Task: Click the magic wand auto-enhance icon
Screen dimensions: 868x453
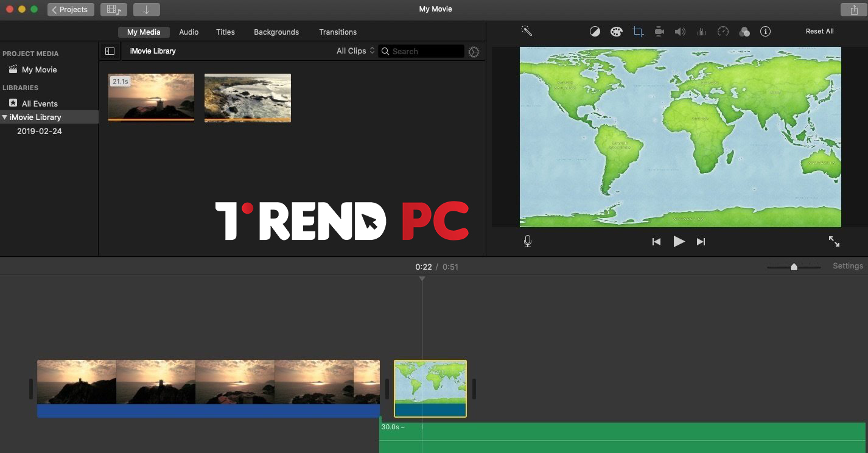Action: click(527, 31)
